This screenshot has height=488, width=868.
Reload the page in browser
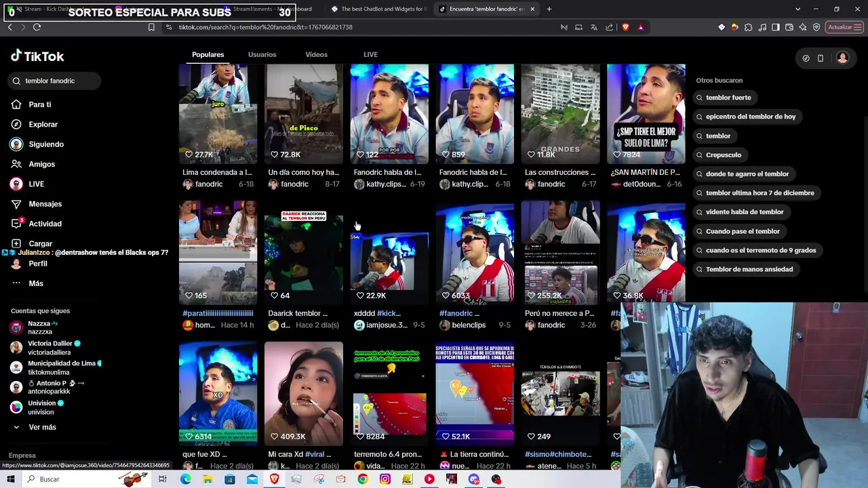pos(37,27)
